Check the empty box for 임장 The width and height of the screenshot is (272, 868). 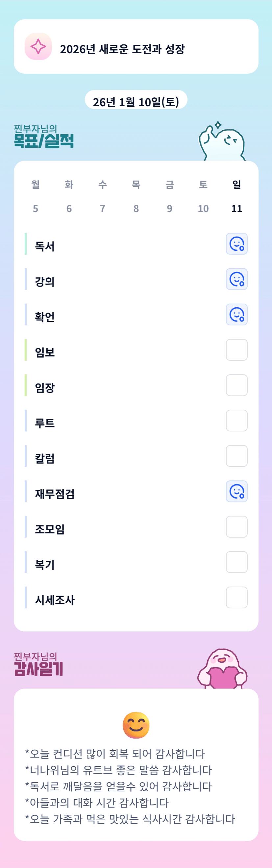(236, 385)
